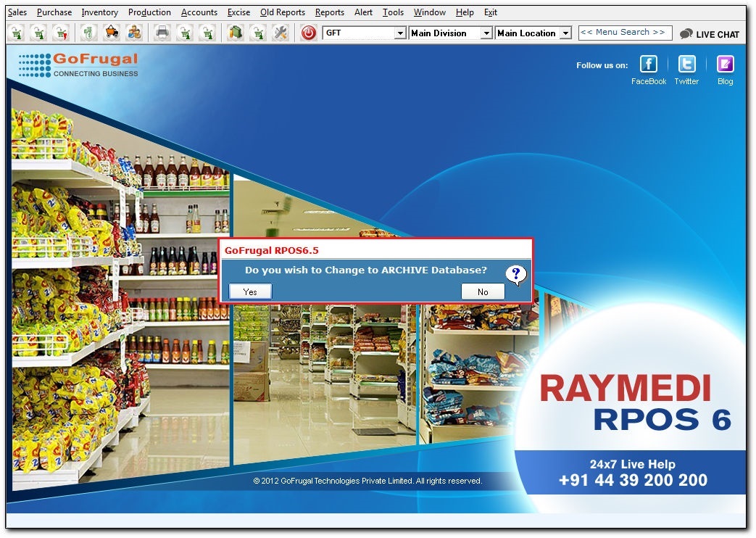Click the Exit menu item
Viewport: 756px width, 538px height.
pos(490,12)
